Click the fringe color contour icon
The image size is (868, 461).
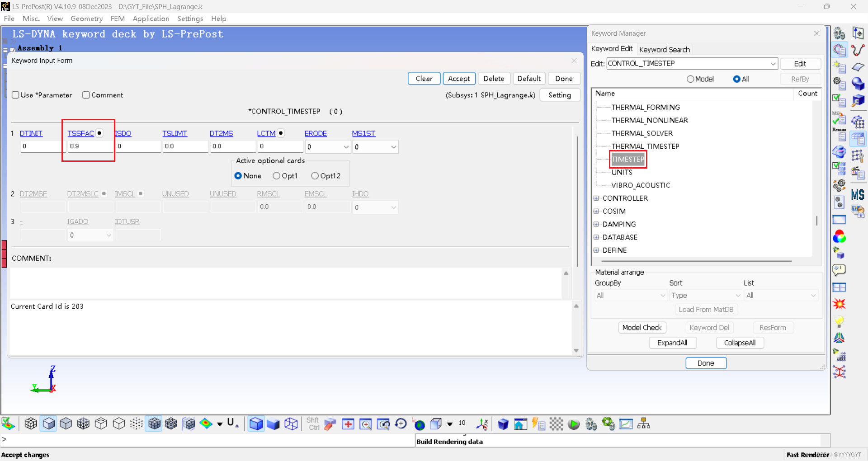206,424
